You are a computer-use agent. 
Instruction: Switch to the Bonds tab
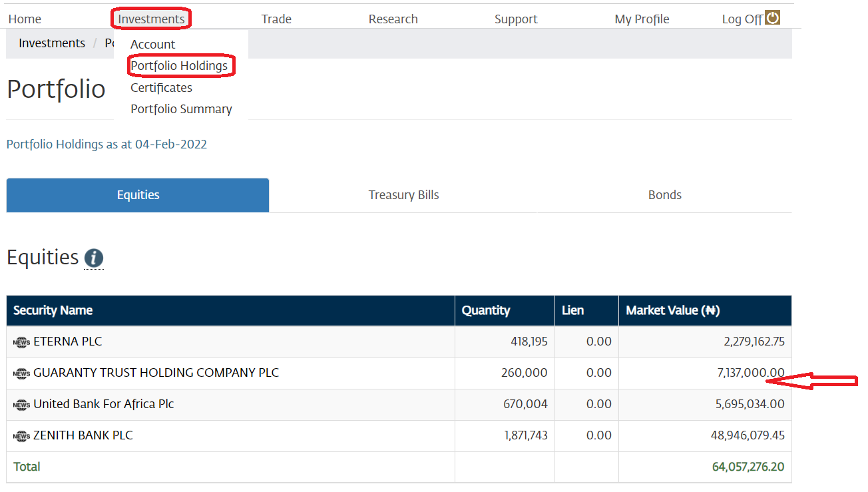pos(664,195)
